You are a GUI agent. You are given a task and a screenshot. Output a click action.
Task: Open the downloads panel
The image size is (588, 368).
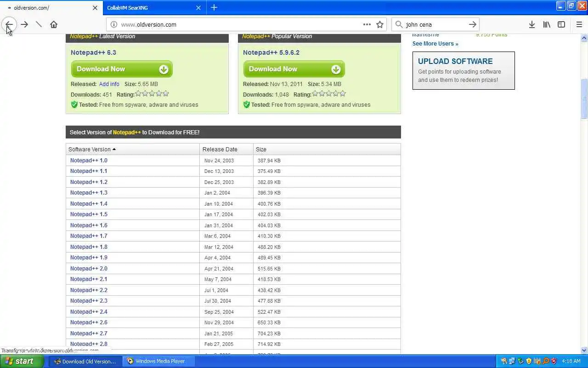(x=531, y=24)
